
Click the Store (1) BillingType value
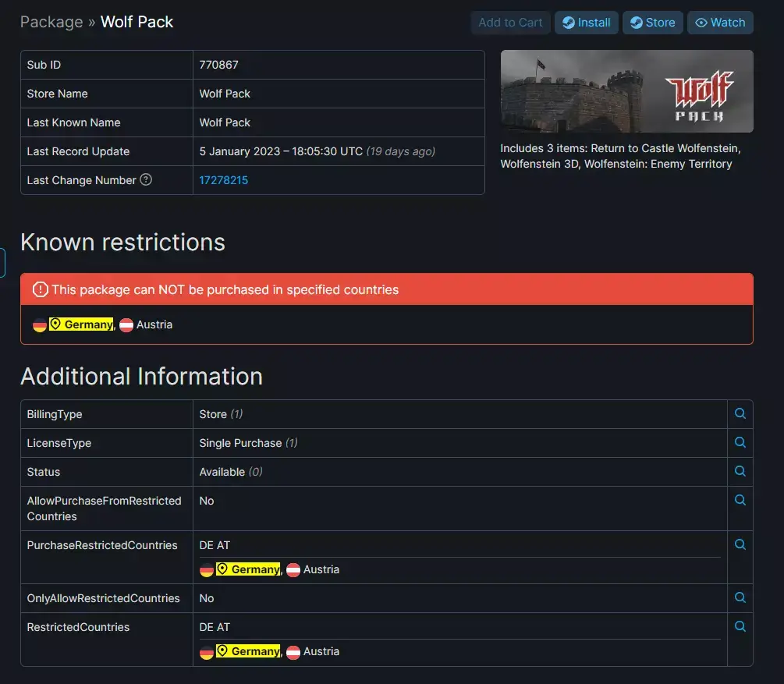(221, 414)
